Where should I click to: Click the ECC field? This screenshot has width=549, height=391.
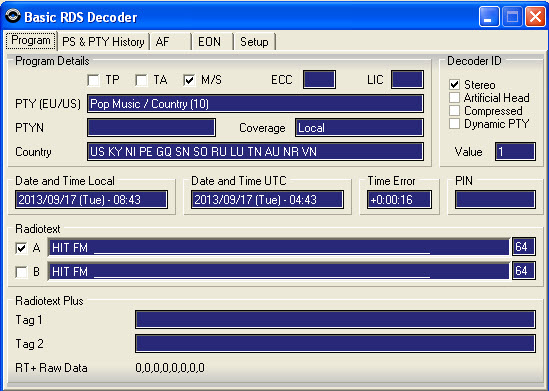point(319,79)
